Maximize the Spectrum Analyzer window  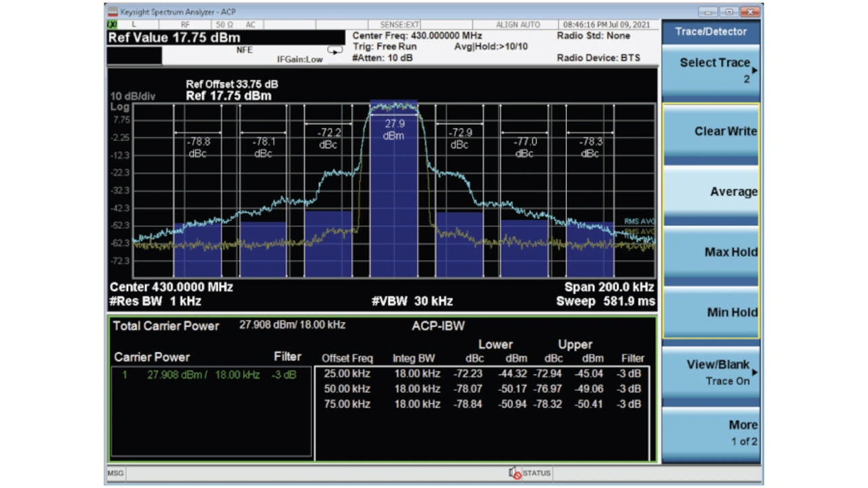coord(729,12)
